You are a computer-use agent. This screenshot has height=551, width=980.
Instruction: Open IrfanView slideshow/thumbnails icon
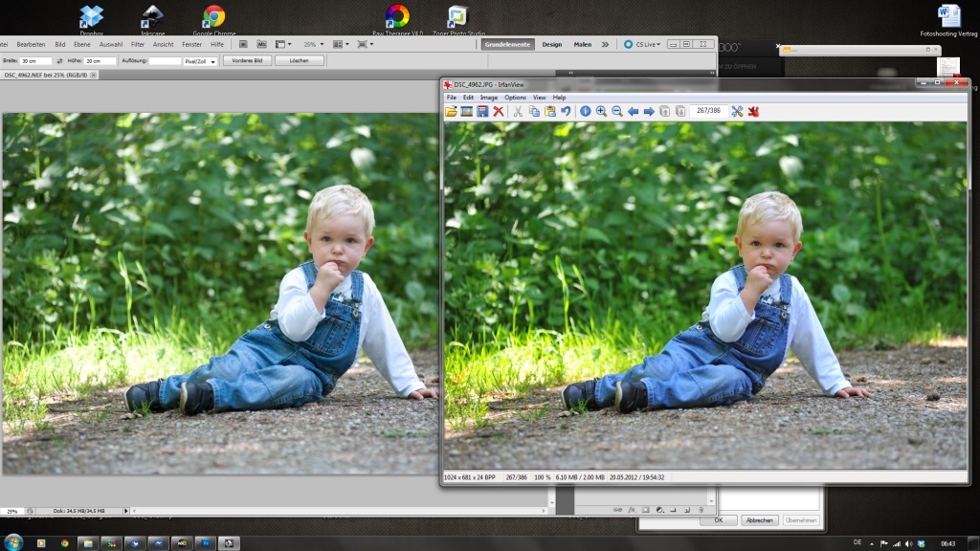pyautogui.click(x=466, y=111)
